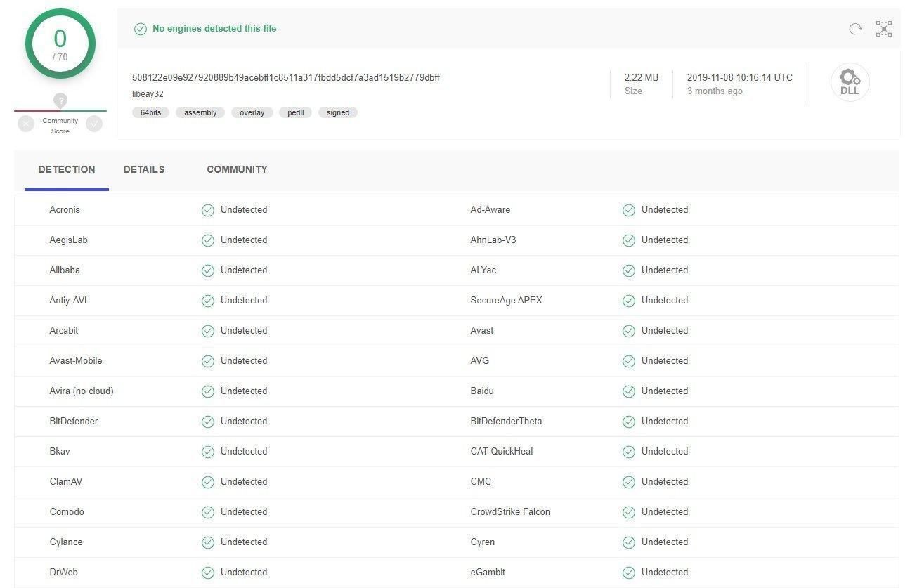The image size is (910, 588).
Task: Click the pedll tag
Action: [x=296, y=112]
